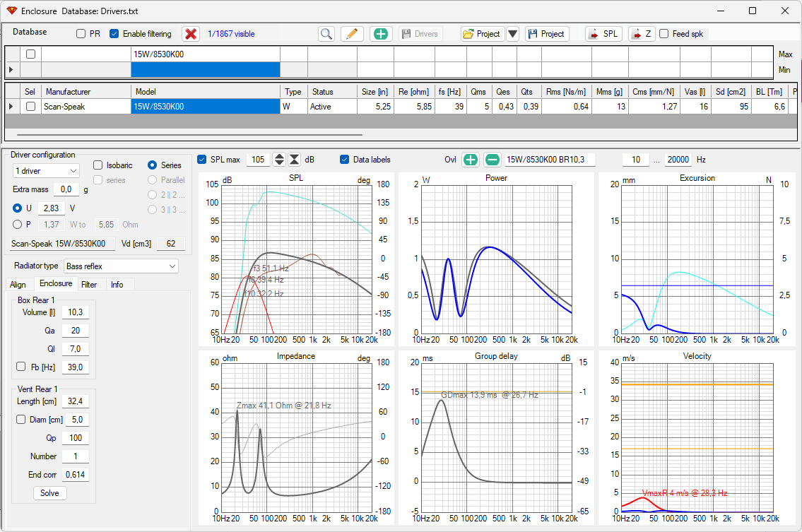Select the Series radio button

[x=152, y=165]
